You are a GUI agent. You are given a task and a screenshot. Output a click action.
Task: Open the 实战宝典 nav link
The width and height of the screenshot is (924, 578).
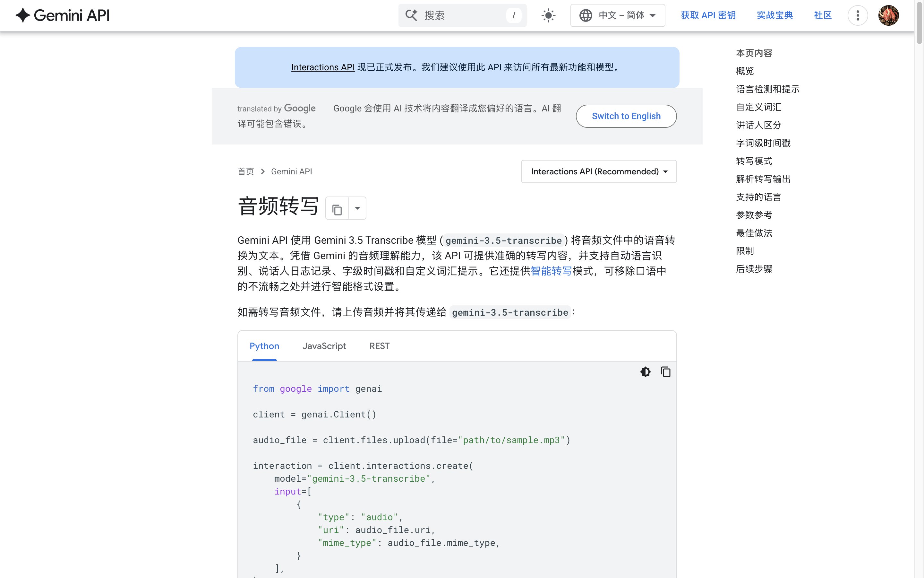point(775,15)
